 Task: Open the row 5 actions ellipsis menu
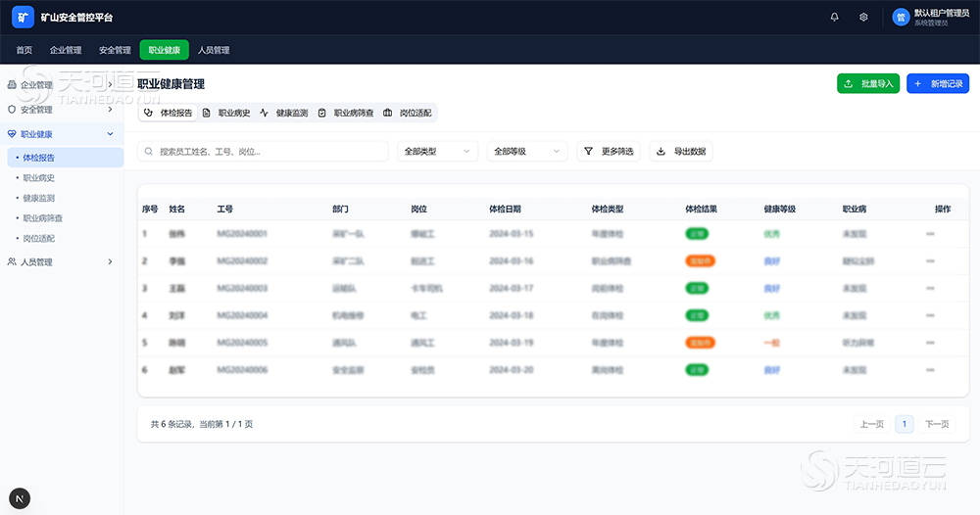930,343
